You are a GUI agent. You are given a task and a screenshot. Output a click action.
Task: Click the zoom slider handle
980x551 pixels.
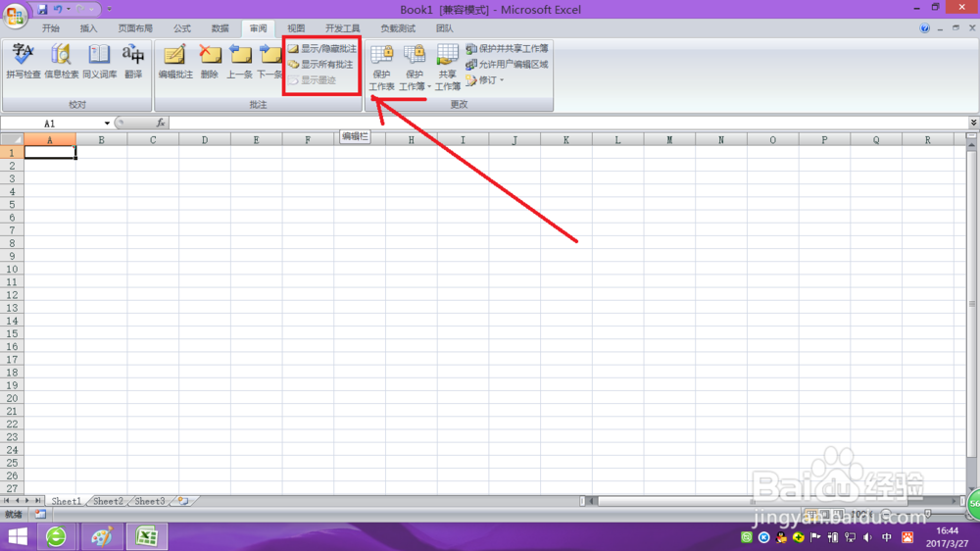[928, 514]
